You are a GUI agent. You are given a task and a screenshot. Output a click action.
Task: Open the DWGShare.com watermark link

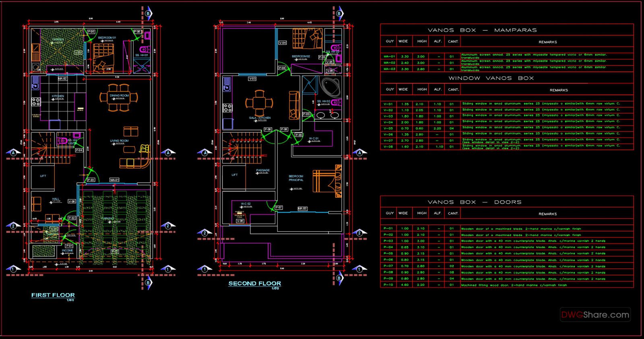coord(595,315)
